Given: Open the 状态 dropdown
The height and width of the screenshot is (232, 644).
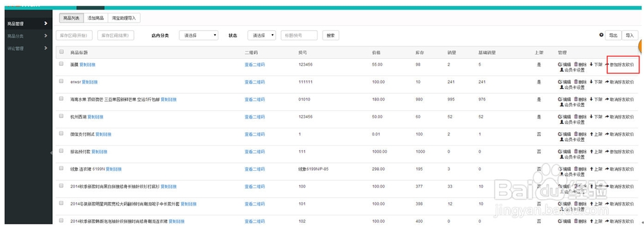Looking at the screenshot, I should coord(261,35).
